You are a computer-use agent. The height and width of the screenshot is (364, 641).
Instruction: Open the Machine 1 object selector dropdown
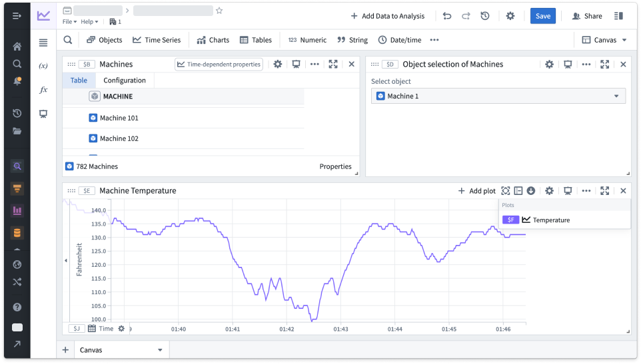tap(498, 96)
